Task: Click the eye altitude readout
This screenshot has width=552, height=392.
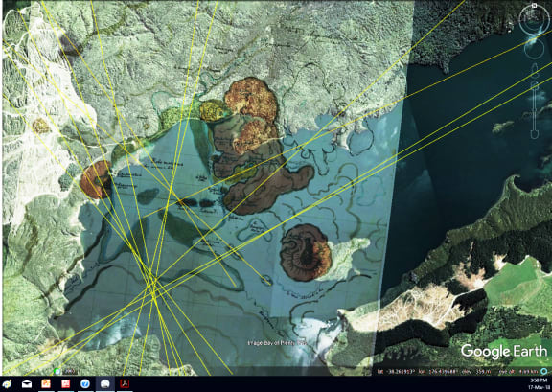Action: pos(517,371)
